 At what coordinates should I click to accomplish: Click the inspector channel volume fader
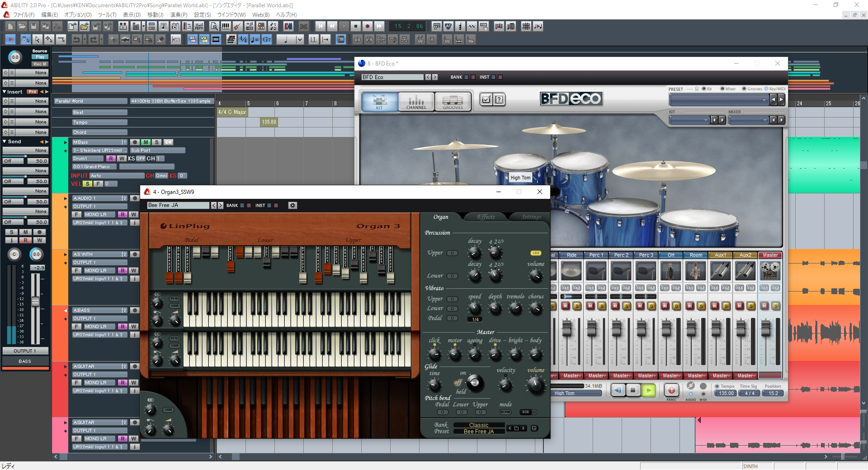point(35,301)
